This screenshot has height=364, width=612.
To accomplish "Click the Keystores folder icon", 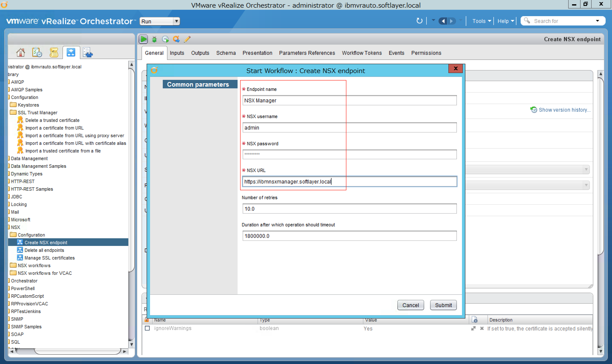I will click(13, 105).
